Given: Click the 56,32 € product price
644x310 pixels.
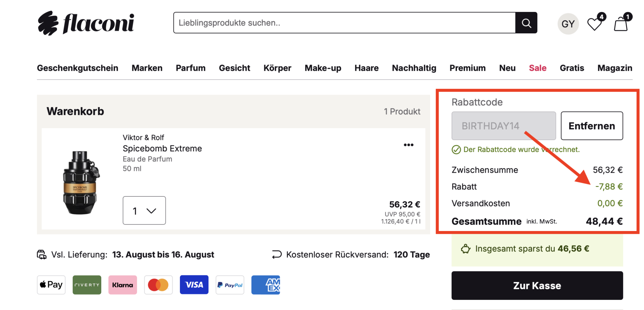Looking at the screenshot, I should [405, 205].
